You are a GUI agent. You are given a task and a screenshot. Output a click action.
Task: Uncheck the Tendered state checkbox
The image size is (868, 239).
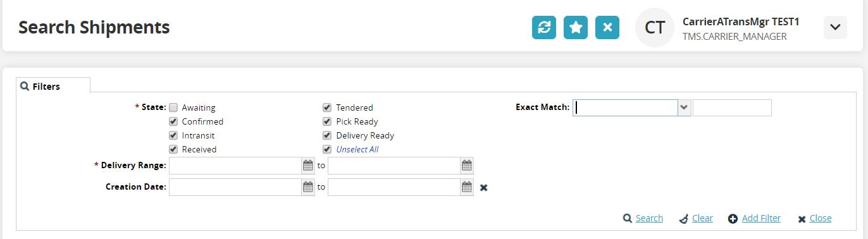(x=327, y=107)
